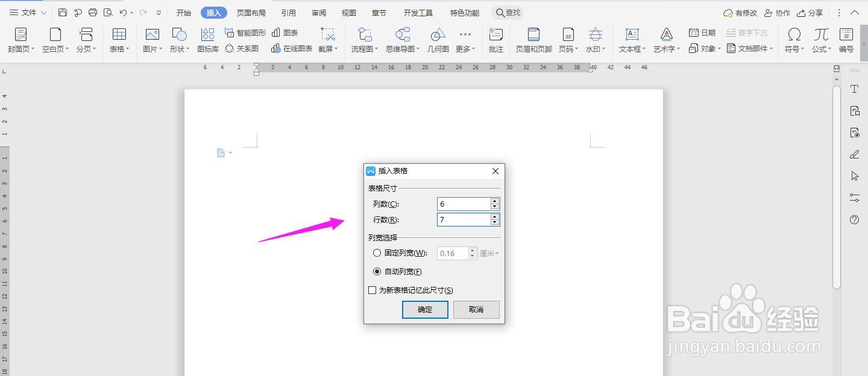Redo the last action
868x376 pixels.
pos(143,13)
